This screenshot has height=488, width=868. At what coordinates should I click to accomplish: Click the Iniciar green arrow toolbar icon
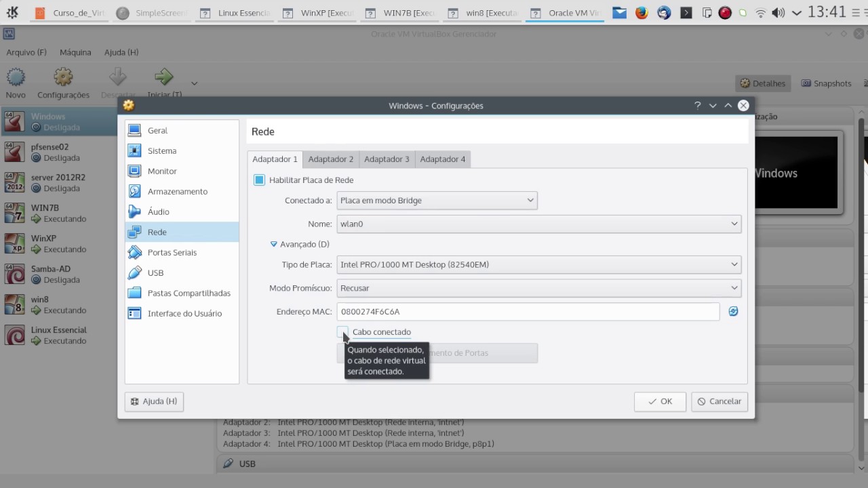(x=163, y=83)
